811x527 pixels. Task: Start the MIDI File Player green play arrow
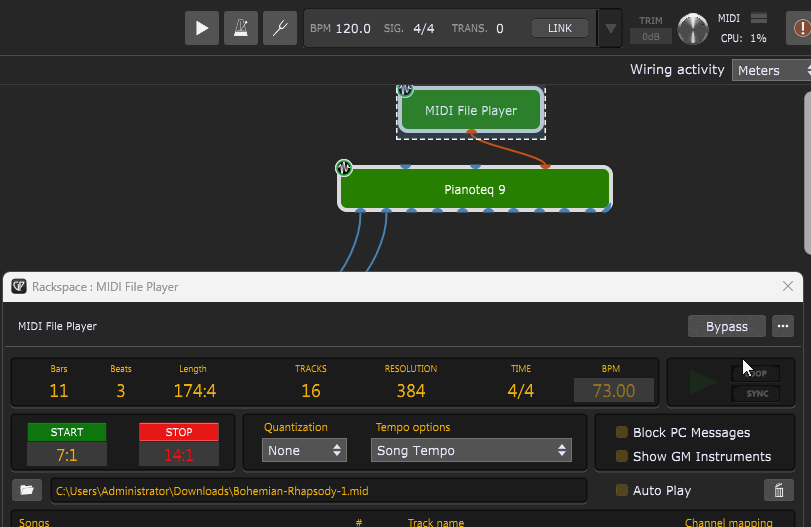pyautogui.click(x=702, y=382)
